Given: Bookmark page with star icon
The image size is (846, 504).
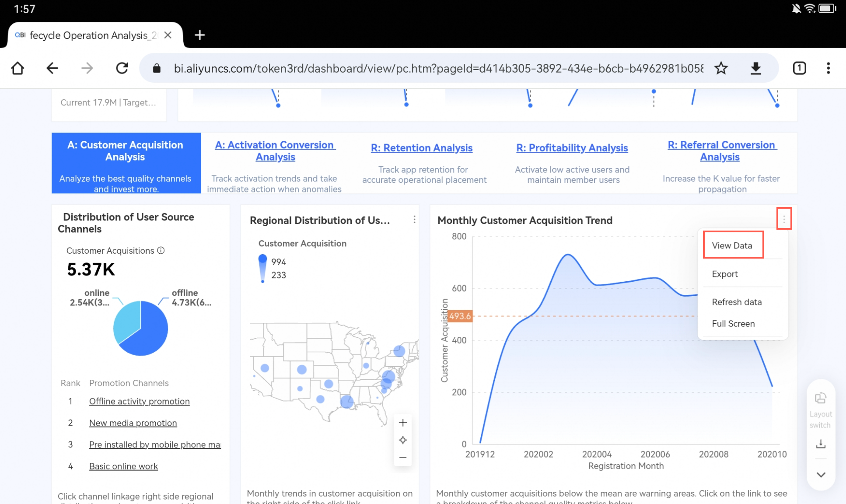Looking at the screenshot, I should pos(721,68).
